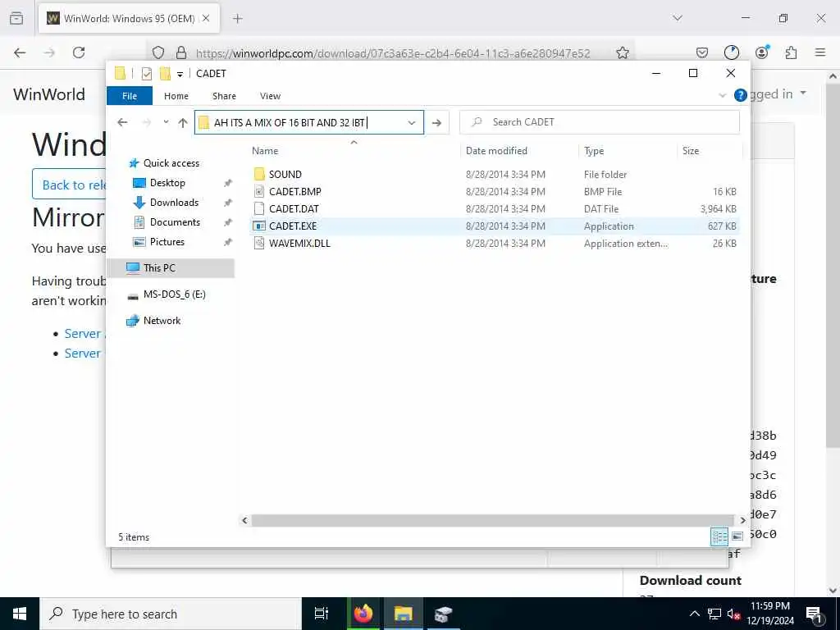Viewport: 840px width, 630px height.
Task: Click horizontal scrollbar in file list
Action: coord(492,520)
